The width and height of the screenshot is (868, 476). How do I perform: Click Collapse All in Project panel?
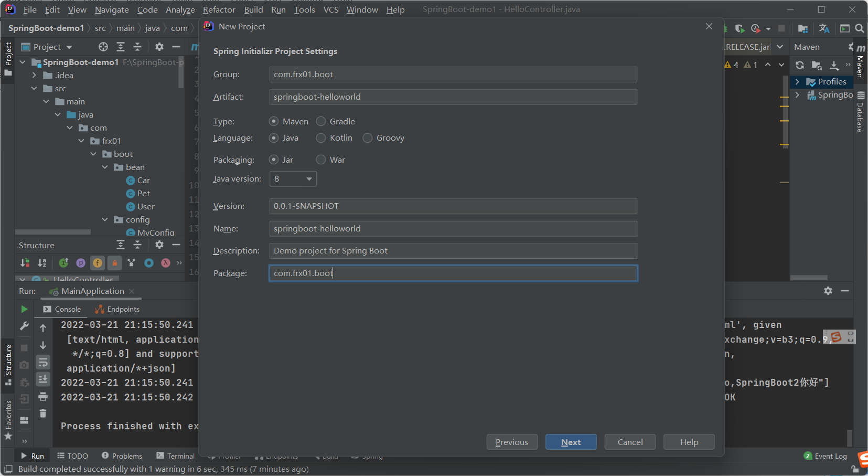pyautogui.click(x=137, y=47)
